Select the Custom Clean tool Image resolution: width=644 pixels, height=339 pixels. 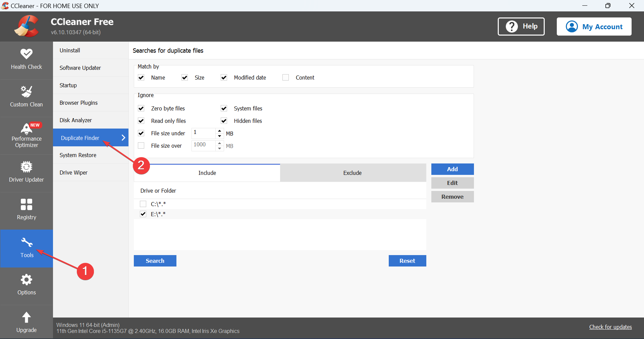coord(26,97)
